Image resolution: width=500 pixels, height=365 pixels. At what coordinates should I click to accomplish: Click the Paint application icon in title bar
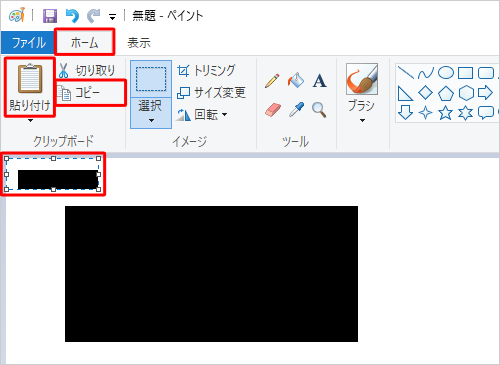coord(17,15)
